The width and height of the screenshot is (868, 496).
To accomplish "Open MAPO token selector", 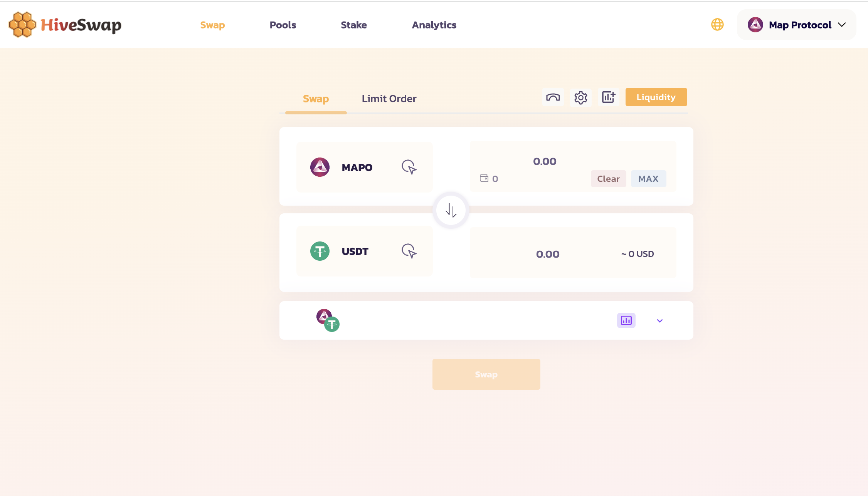I will click(x=357, y=167).
